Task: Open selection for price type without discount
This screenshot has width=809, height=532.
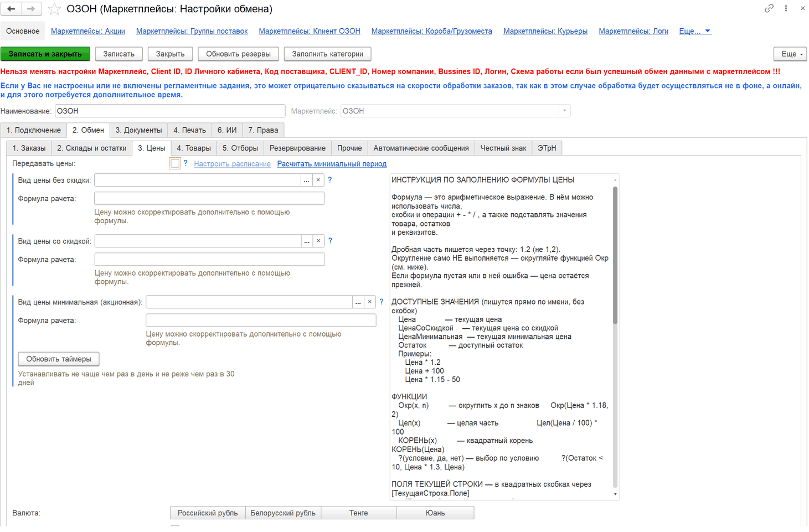Action: click(307, 180)
